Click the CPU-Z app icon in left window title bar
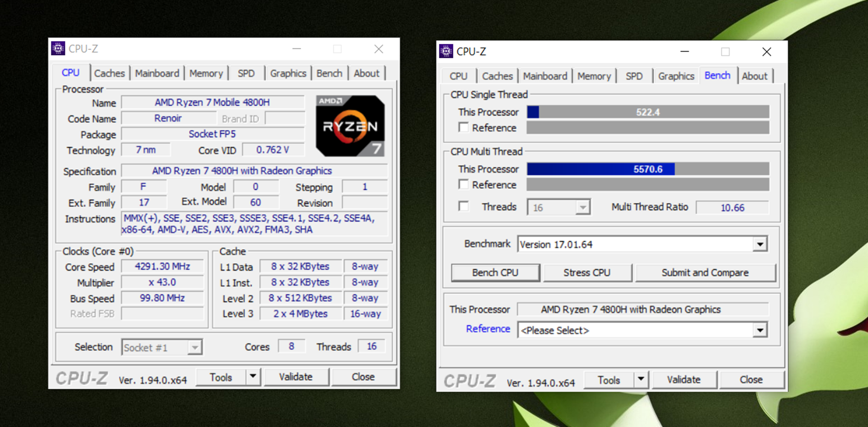The height and width of the screenshot is (427, 868). click(58, 48)
